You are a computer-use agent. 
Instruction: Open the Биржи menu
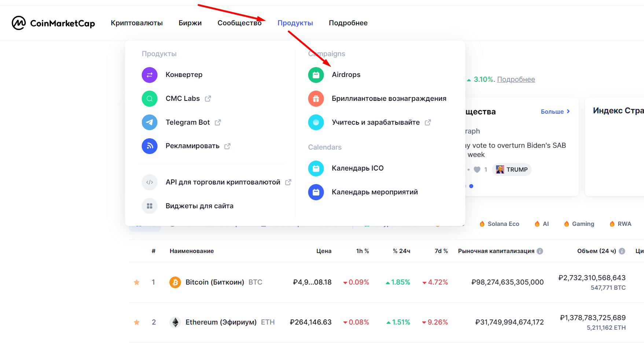click(190, 23)
